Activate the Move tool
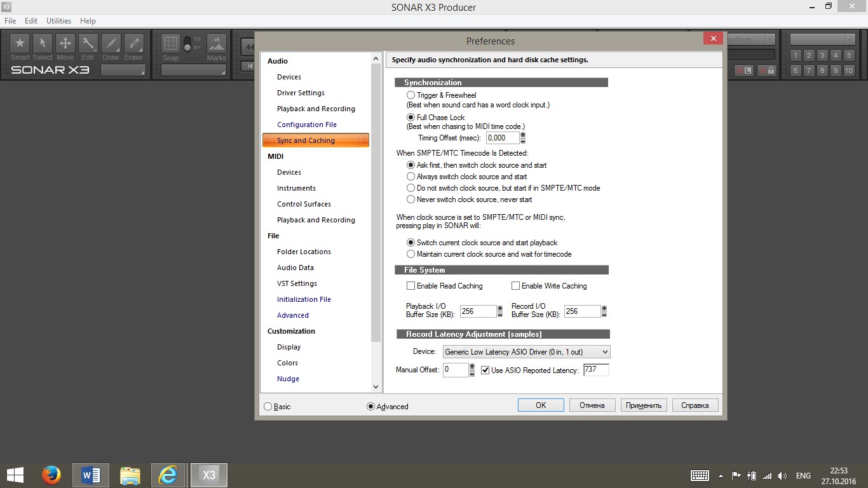 [65, 43]
